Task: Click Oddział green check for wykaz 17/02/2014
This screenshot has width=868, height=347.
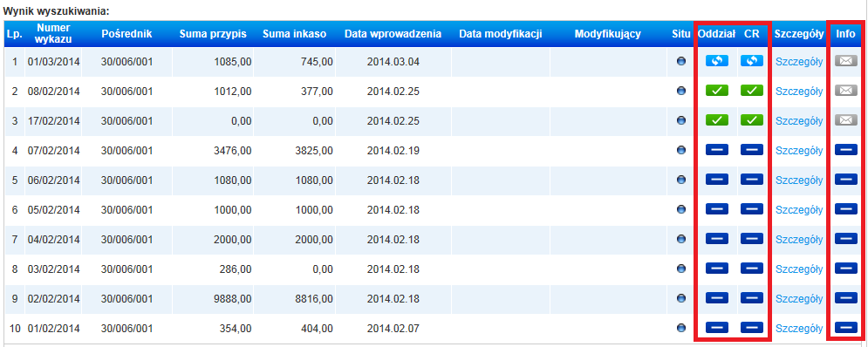Action: point(717,120)
